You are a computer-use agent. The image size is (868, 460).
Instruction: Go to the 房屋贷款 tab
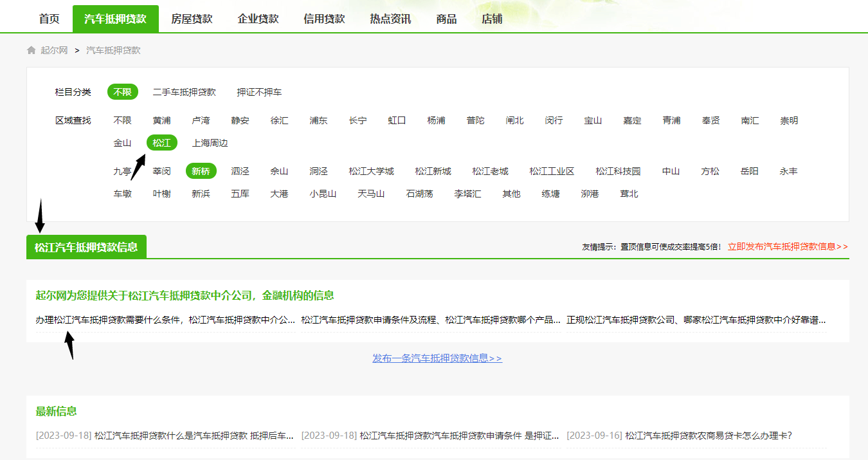tap(192, 19)
